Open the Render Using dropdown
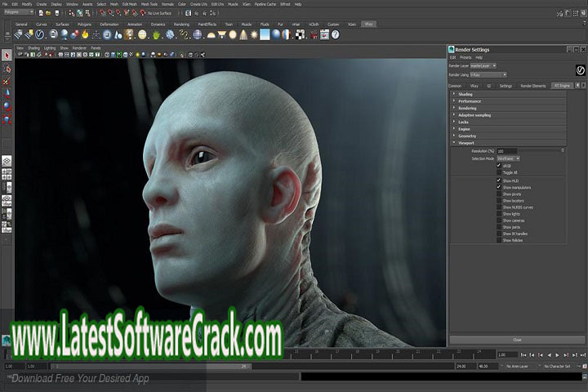This screenshot has height=392, width=588. pos(488,74)
